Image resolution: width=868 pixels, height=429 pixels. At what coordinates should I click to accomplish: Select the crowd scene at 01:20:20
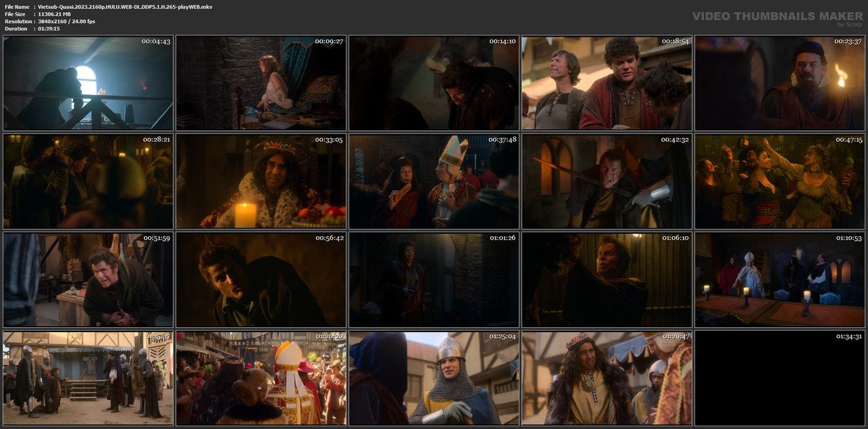pos(261,378)
